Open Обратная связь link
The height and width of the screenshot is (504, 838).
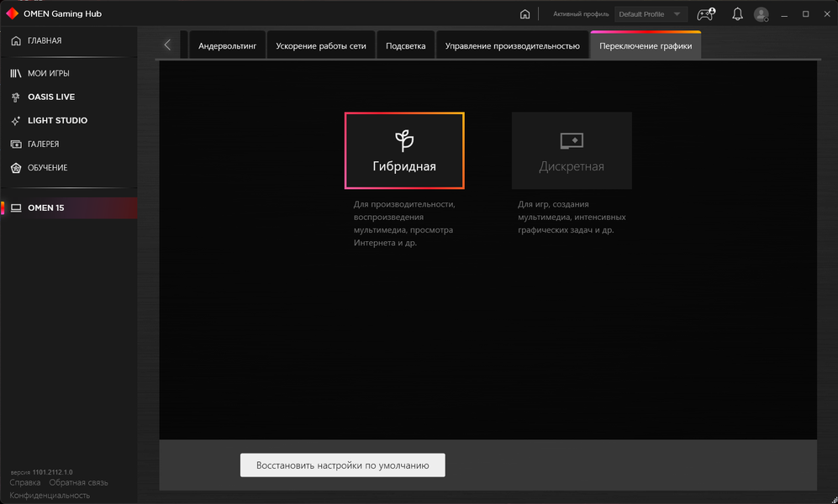78,483
